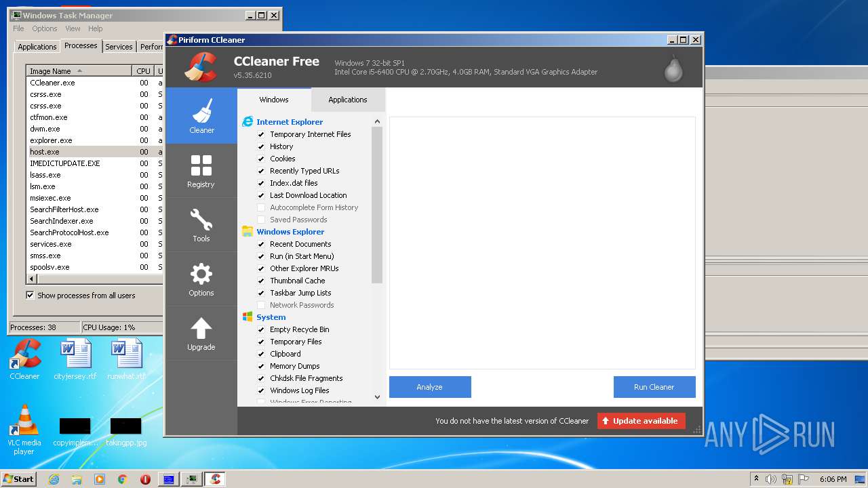Click the Internet Explorer category icon
Image resolution: width=868 pixels, height=488 pixels.
tap(248, 122)
